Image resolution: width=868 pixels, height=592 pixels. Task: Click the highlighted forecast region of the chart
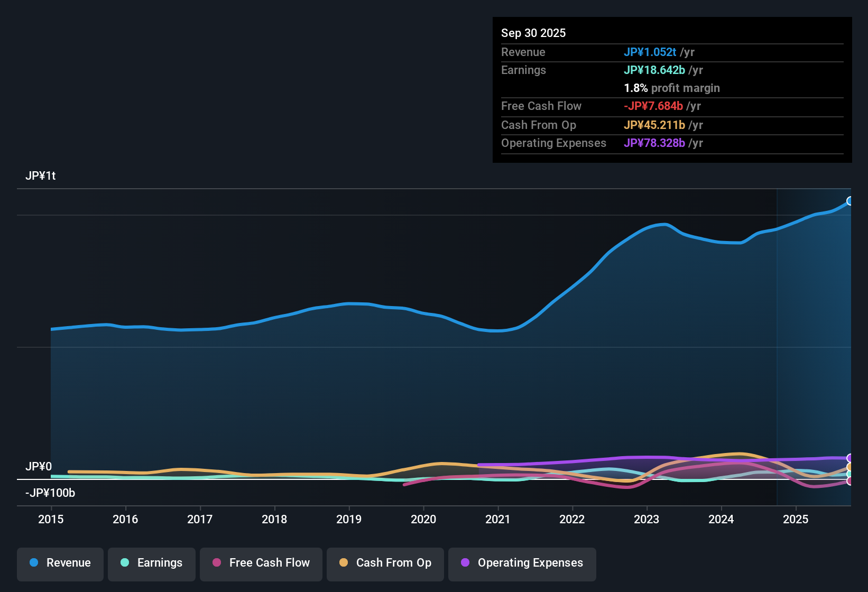click(814, 317)
